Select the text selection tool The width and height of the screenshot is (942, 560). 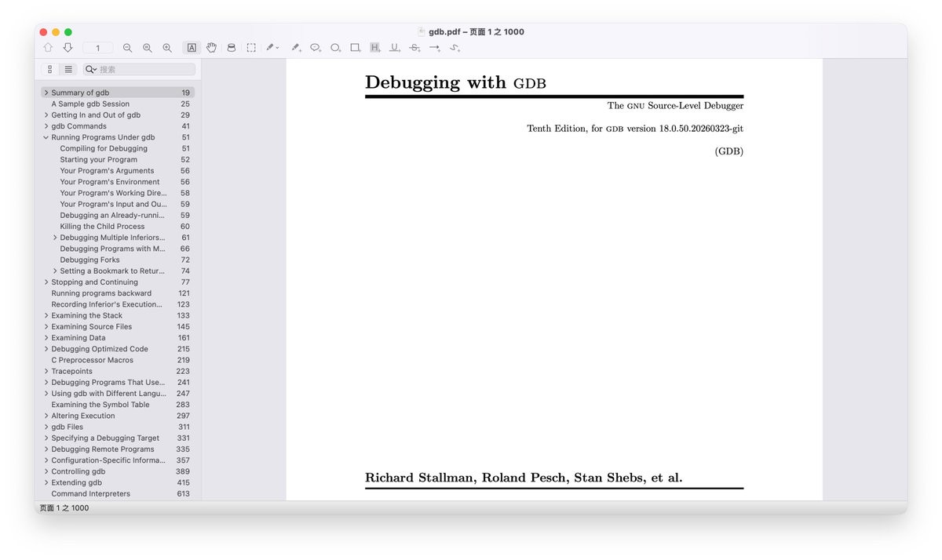tap(192, 48)
